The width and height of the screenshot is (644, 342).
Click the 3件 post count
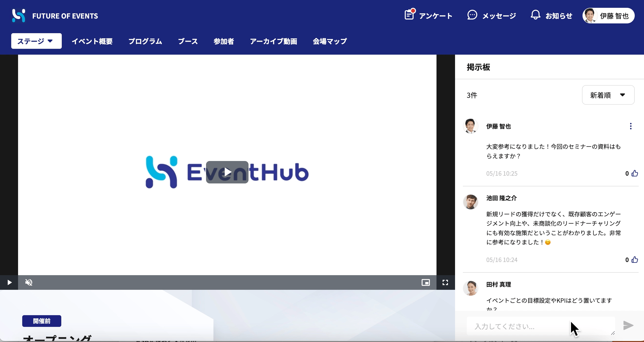point(472,95)
